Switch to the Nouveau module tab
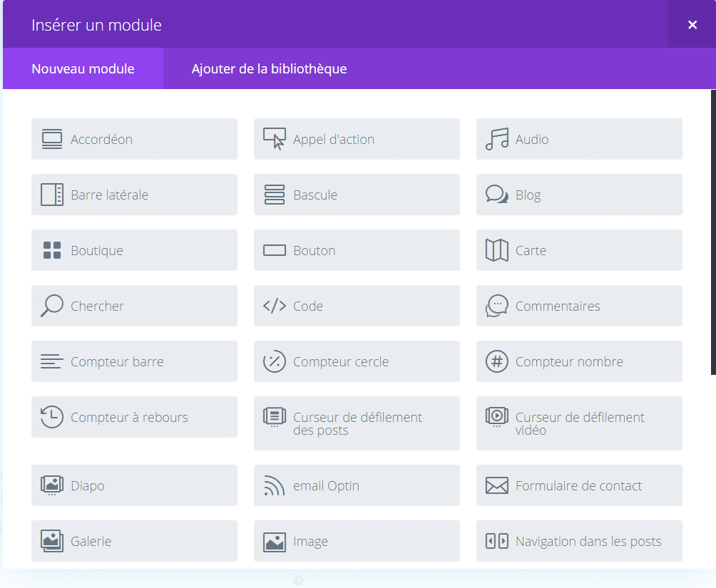Screen dimensions: 716x588 pyautogui.click(x=83, y=68)
